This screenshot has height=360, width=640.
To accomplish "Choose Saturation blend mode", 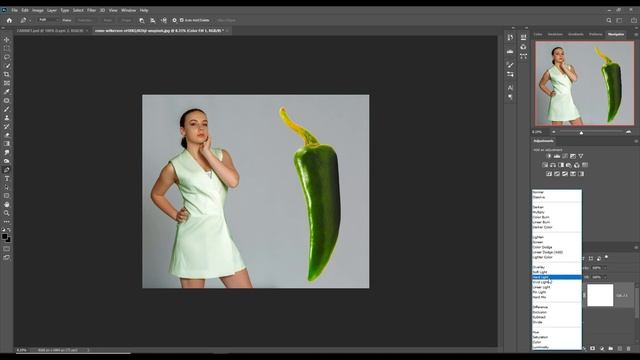I will [557, 337].
